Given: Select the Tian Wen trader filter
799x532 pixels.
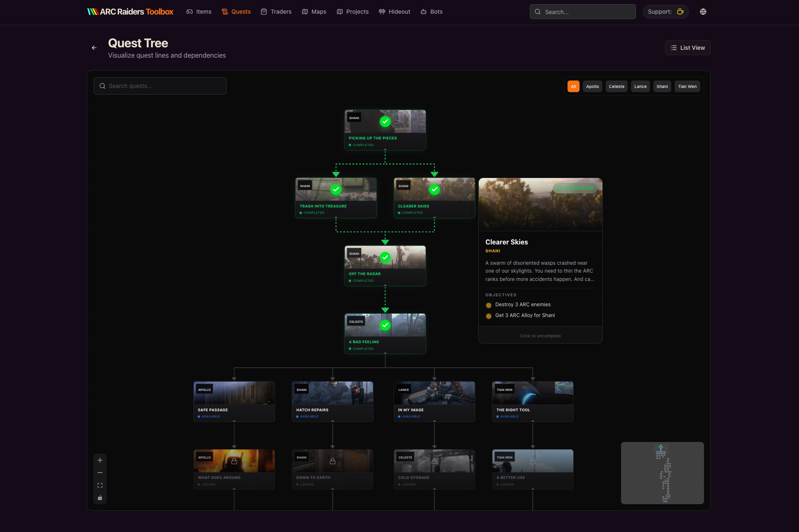Looking at the screenshot, I should (x=687, y=86).
